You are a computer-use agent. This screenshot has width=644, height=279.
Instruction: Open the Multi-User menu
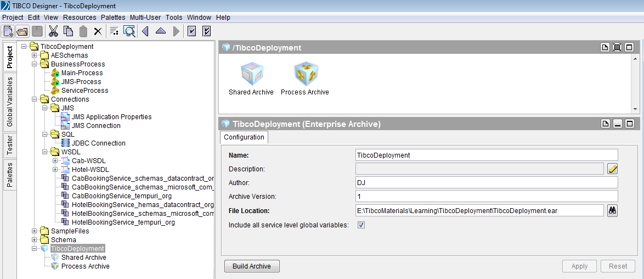click(x=146, y=17)
